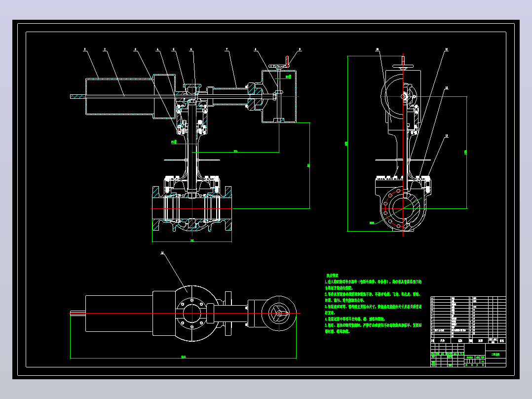Click the handwheel in the top plan view

point(279,314)
